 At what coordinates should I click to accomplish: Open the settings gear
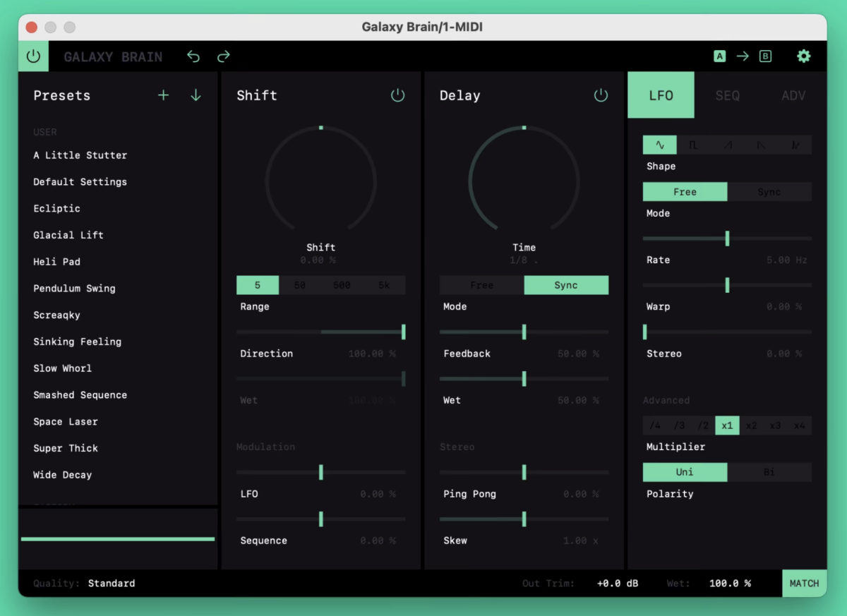tap(804, 56)
